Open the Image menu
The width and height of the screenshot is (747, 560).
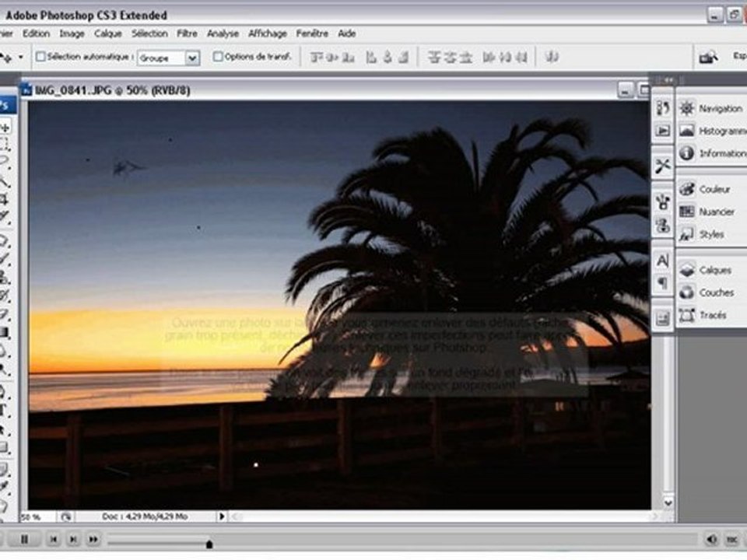point(72,33)
